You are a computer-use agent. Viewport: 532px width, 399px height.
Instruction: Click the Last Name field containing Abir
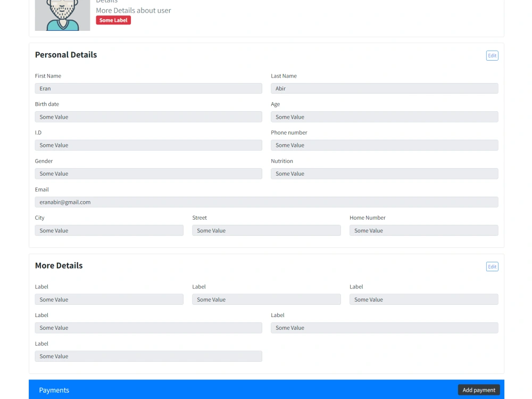tap(385, 88)
